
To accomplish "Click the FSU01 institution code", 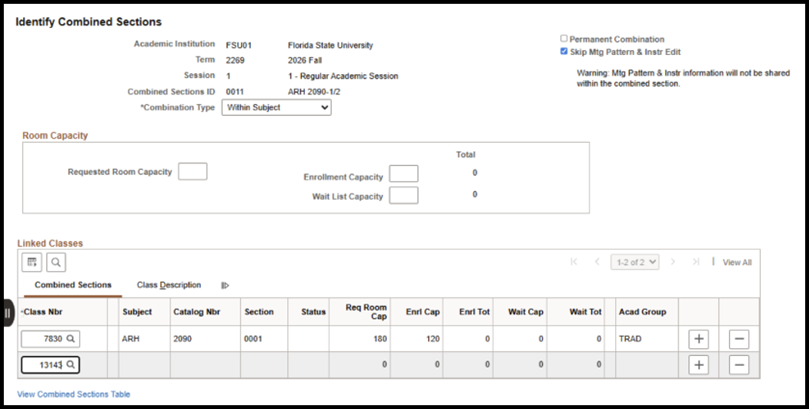I will pos(238,45).
